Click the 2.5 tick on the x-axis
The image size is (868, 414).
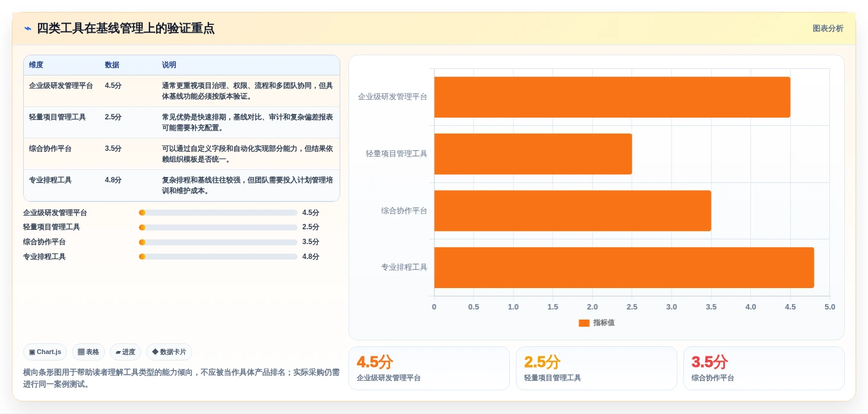click(x=632, y=307)
